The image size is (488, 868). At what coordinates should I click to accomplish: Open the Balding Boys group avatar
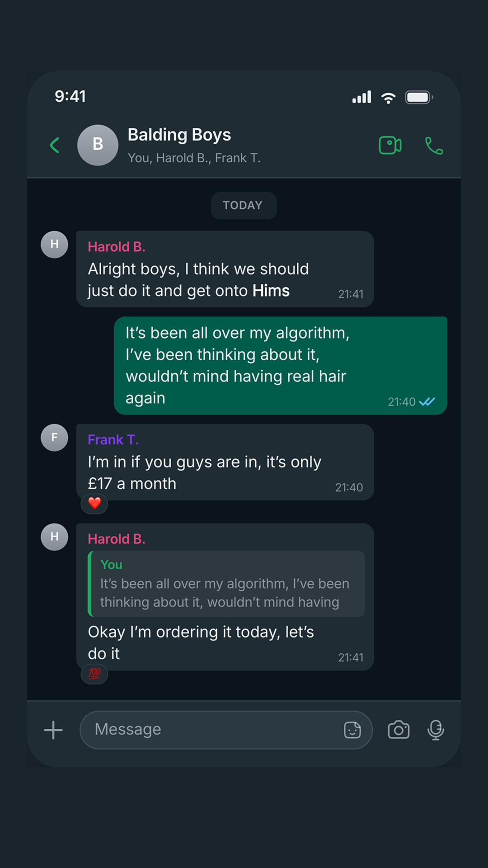(x=98, y=145)
